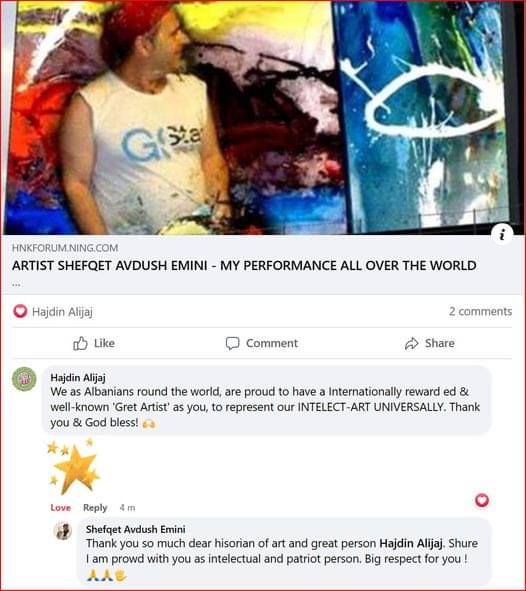Click the info icon on the link preview
The height and width of the screenshot is (591, 526).
(502, 234)
